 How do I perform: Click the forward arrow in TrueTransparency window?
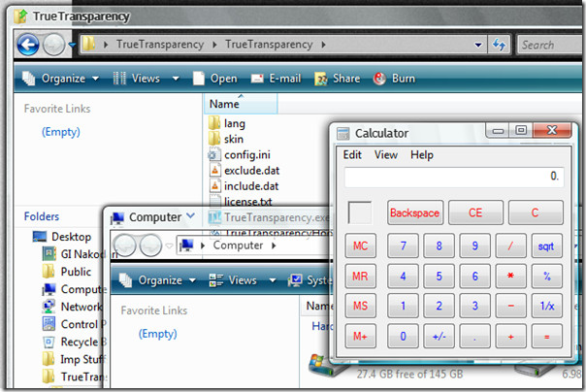pos(53,45)
